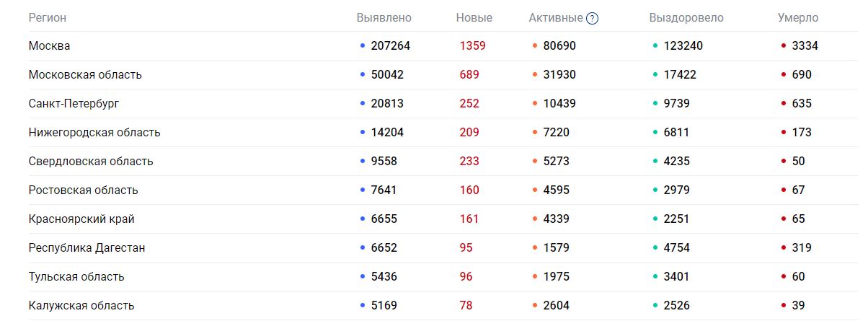Open Свердловская область entry
Screen dimensions: 868x321
(x=91, y=161)
